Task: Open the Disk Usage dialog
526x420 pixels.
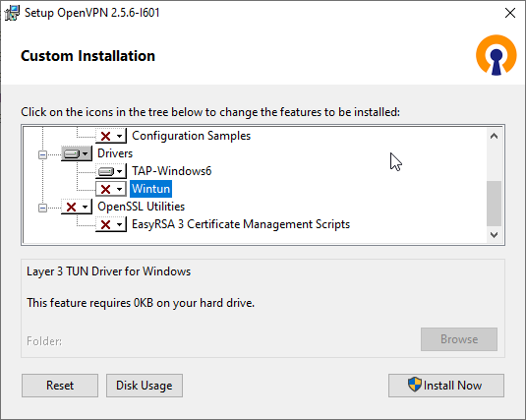Action: pos(145,386)
